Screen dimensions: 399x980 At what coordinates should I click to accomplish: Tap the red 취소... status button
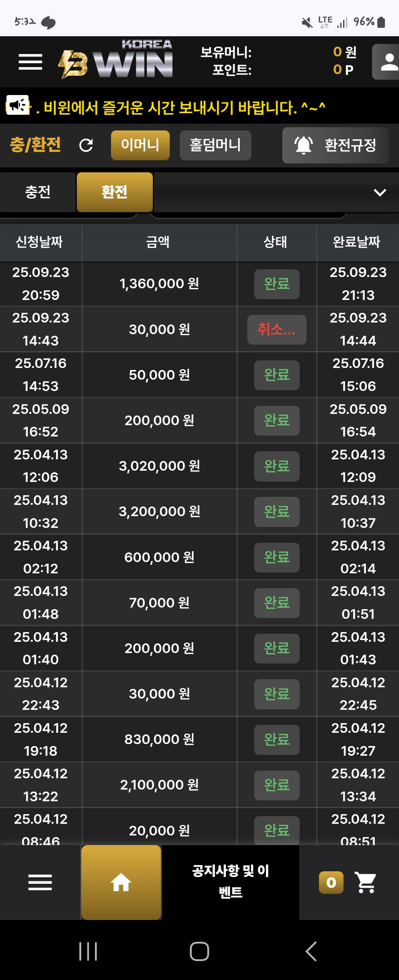[x=277, y=330]
